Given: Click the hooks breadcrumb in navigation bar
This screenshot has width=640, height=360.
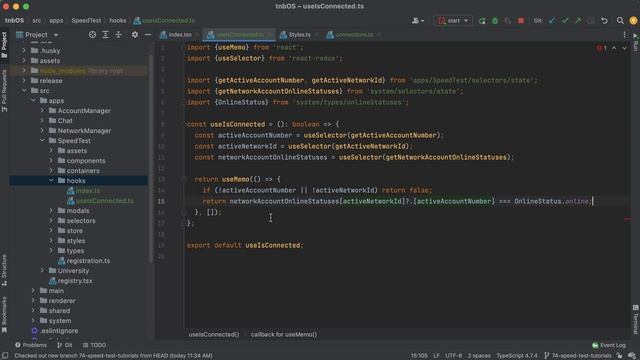Looking at the screenshot, I should (118, 20).
